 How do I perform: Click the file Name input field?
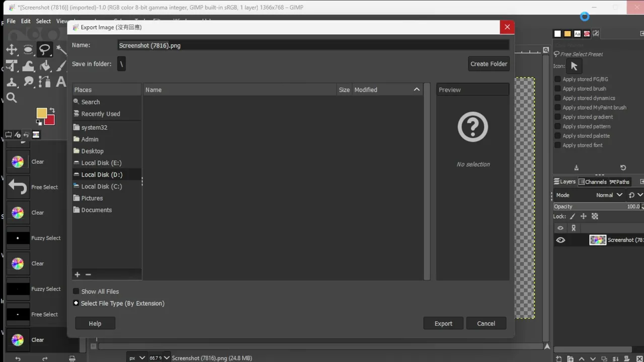[313, 45]
